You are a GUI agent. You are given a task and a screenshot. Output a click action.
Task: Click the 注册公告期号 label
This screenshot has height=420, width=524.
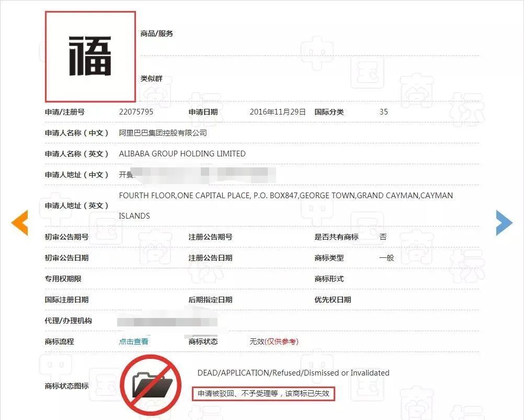coord(210,237)
